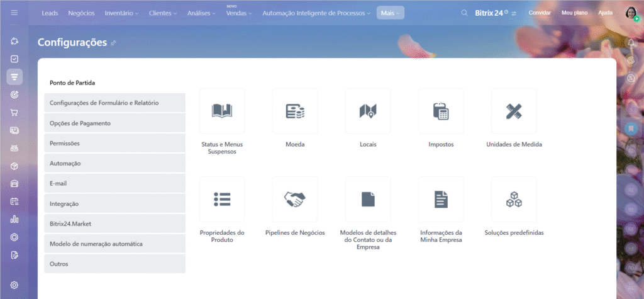Select Opções de Pagamento section
This screenshot has width=644, height=299.
(114, 123)
